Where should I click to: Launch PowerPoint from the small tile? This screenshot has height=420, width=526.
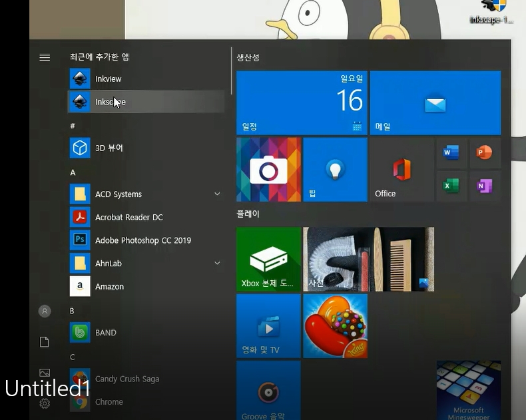click(485, 152)
